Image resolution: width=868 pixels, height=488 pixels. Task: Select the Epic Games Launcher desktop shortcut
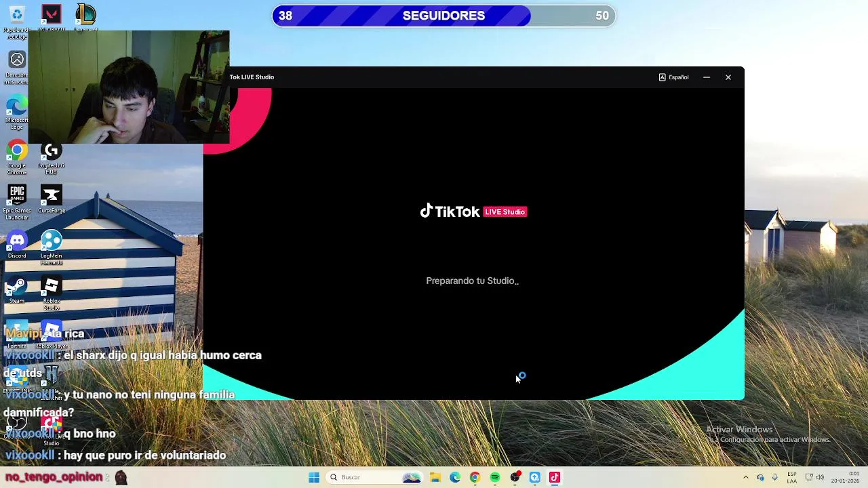point(17,203)
